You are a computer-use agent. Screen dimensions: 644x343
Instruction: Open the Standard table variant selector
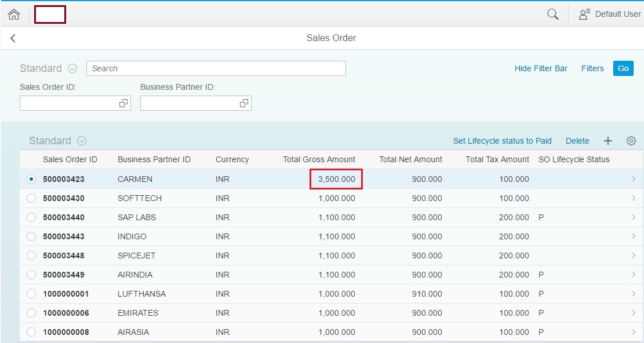click(x=81, y=140)
